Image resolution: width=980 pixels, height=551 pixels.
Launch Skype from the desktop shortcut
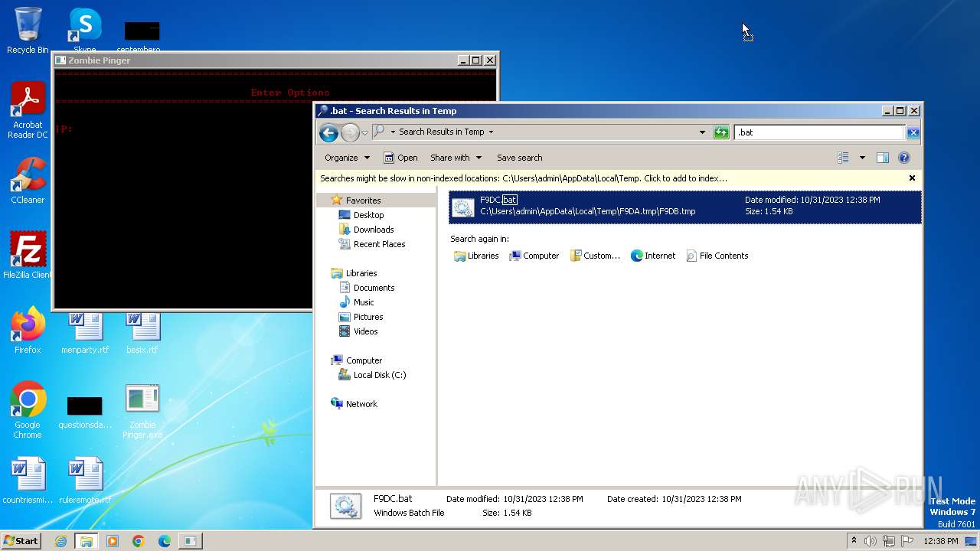[x=85, y=31]
